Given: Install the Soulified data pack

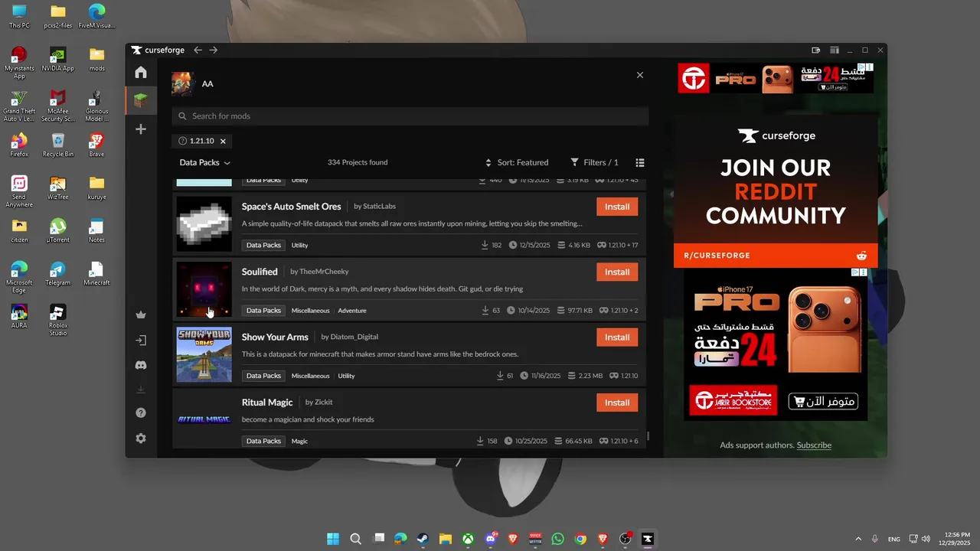Looking at the screenshot, I should tap(617, 272).
